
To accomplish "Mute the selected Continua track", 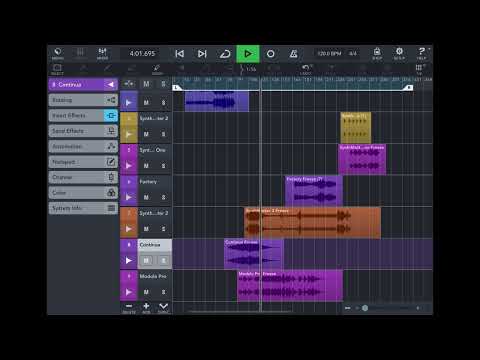I will point(146,260).
